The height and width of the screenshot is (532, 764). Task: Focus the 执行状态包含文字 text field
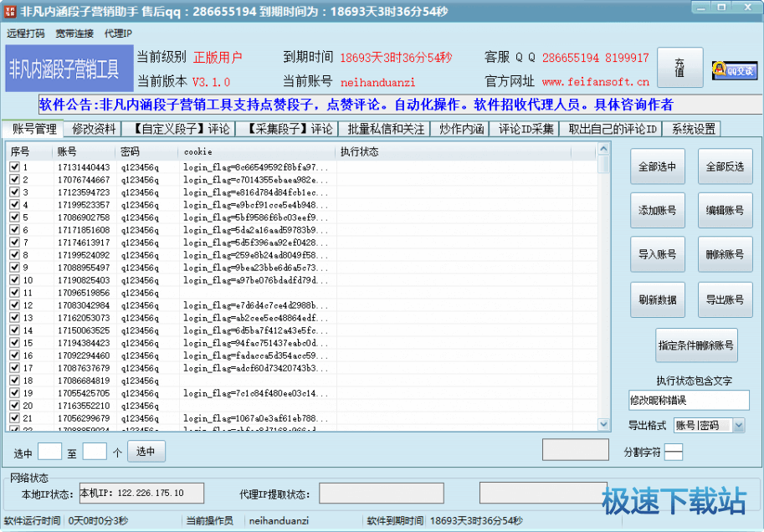click(689, 400)
